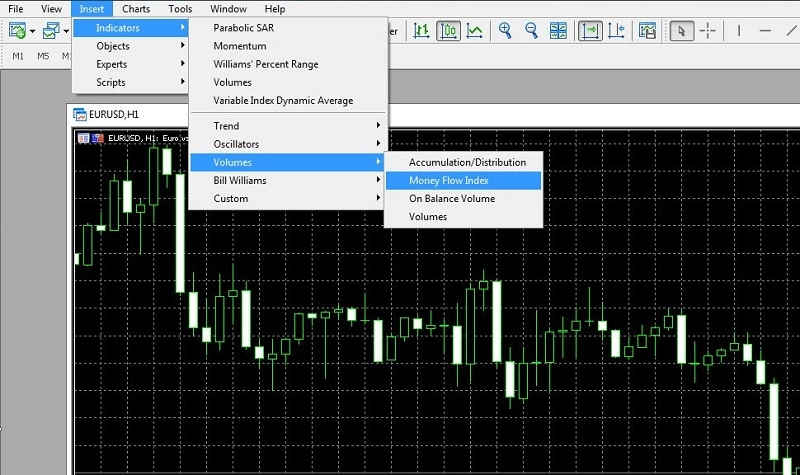800x475 pixels.
Task: Select the M1 timeframe button
Action: click(x=18, y=56)
